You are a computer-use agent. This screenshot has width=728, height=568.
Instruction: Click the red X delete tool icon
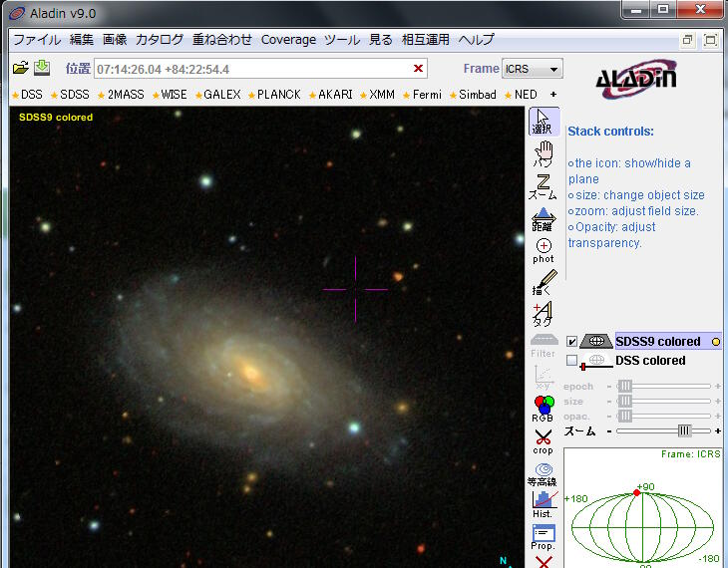(x=544, y=562)
